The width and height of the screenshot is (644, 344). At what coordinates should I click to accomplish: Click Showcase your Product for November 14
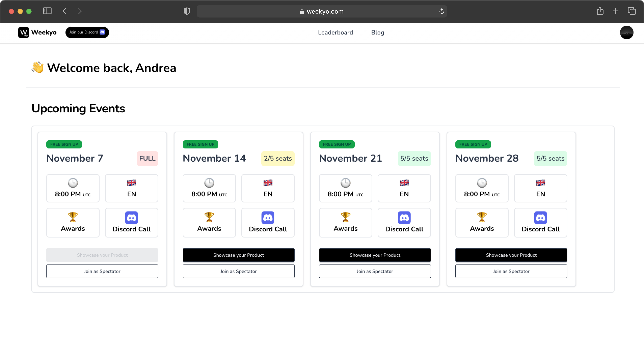point(238,255)
